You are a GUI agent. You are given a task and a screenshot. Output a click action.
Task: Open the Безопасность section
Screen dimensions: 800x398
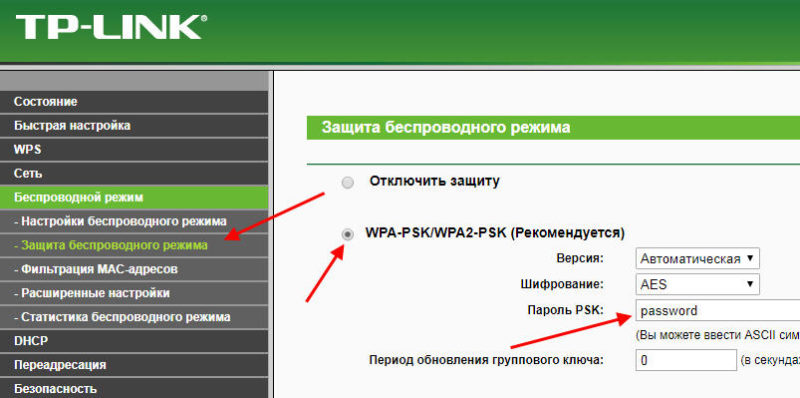tap(134, 388)
